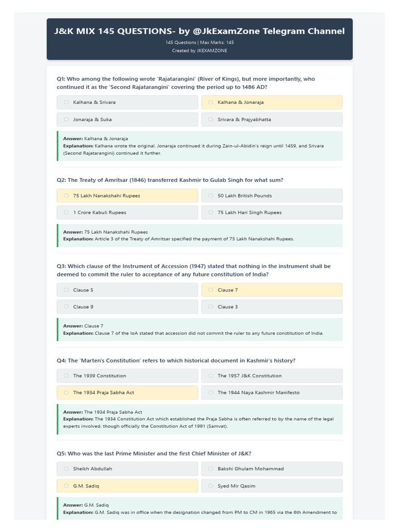Screen dimensions: 399x532
Task: Pick 'Srivara & Prajyabhatta' option
Action: [272, 119]
